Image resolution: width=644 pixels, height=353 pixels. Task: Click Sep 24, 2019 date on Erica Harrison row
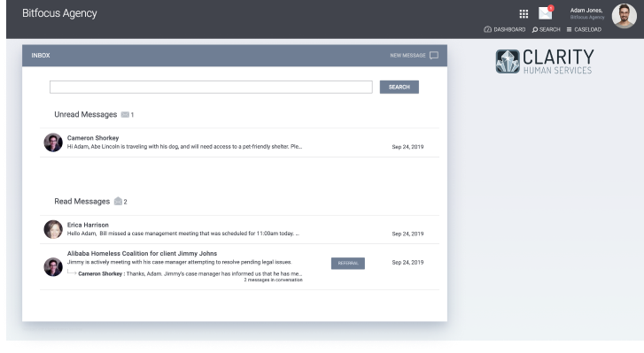(407, 234)
